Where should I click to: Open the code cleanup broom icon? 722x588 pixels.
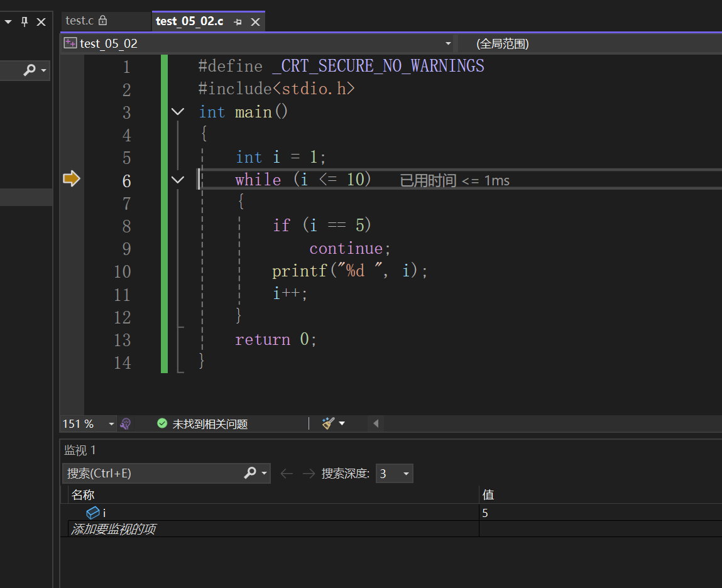328,423
